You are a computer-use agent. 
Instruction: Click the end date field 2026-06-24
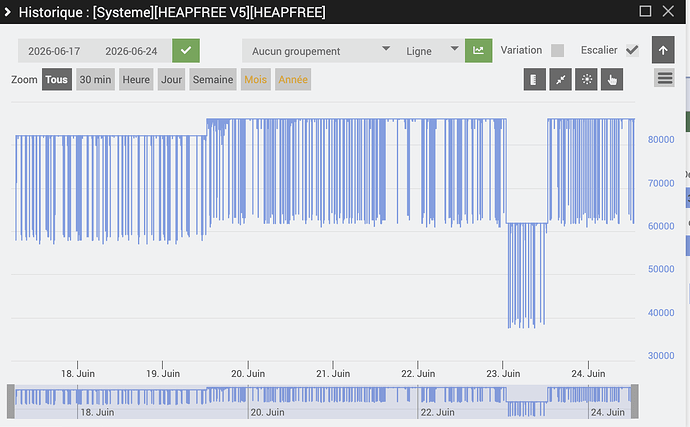[131, 51]
